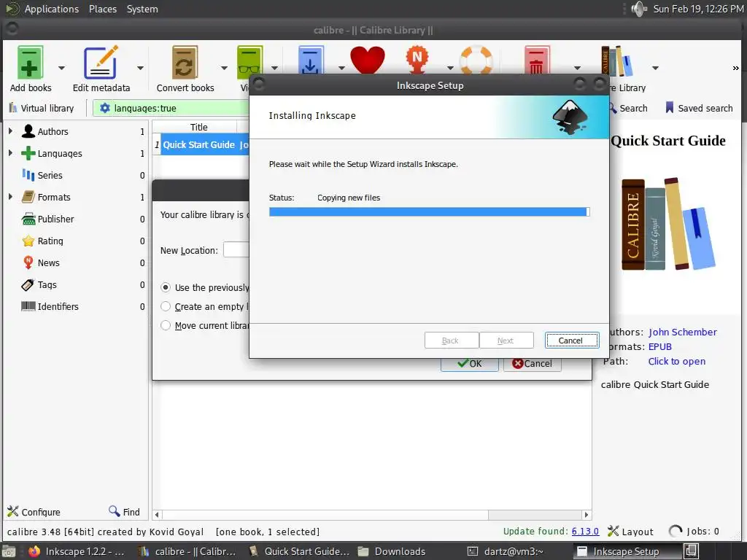Click the Fetch news icon
Viewport: 747px width, 560px height.
tap(417, 60)
